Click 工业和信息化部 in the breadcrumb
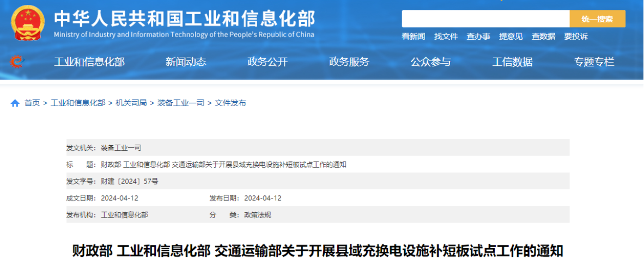The height and width of the screenshot is (272, 644). tap(78, 103)
